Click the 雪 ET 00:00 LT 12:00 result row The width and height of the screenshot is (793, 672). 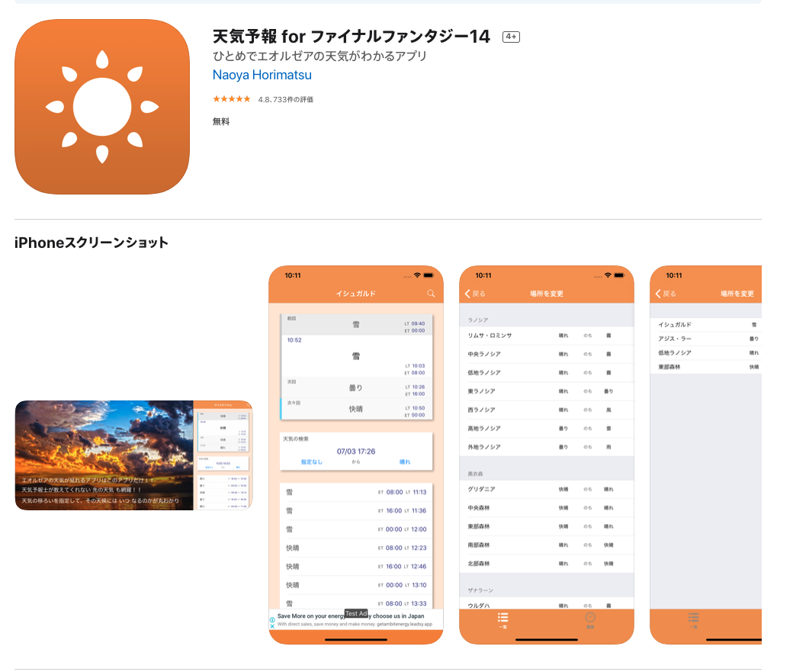pyautogui.click(x=357, y=529)
